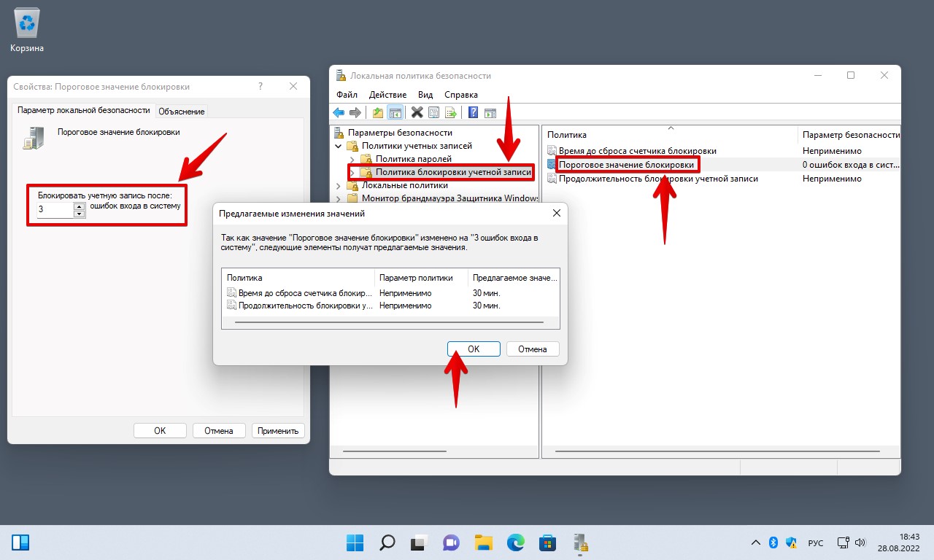The image size is (934, 560).
Task: Click the Delete (X) toolbar icon
Action: tap(416, 112)
